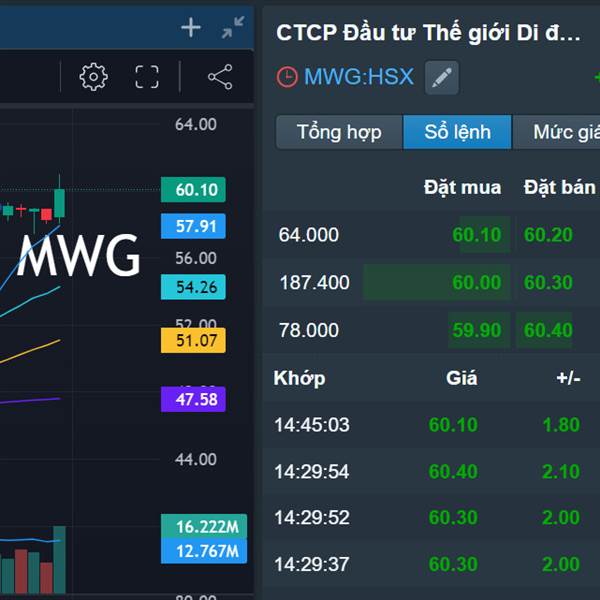The height and width of the screenshot is (600, 600).
Task: Click the share chart icon
Action: click(x=220, y=77)
